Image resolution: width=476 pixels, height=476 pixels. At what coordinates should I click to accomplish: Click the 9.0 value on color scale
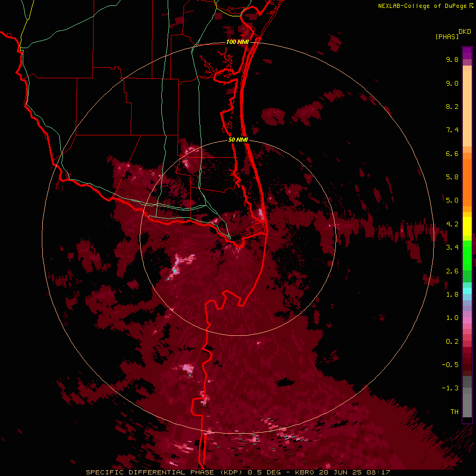pos(452,83)
